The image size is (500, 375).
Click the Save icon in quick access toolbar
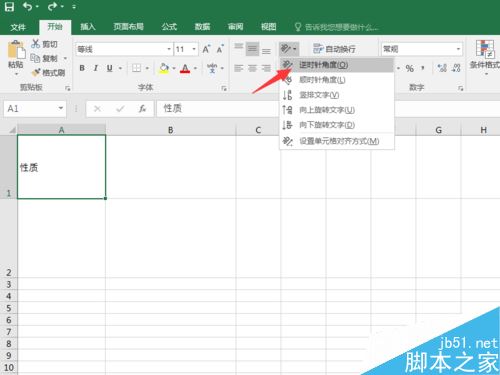point(9,6)
